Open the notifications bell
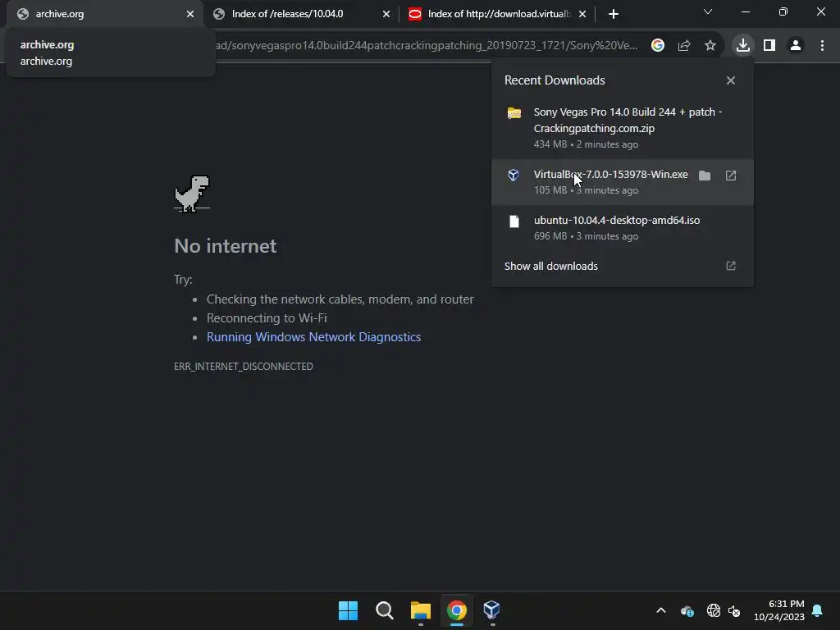This screenshot has width=840, height=630. coord(818,610)
